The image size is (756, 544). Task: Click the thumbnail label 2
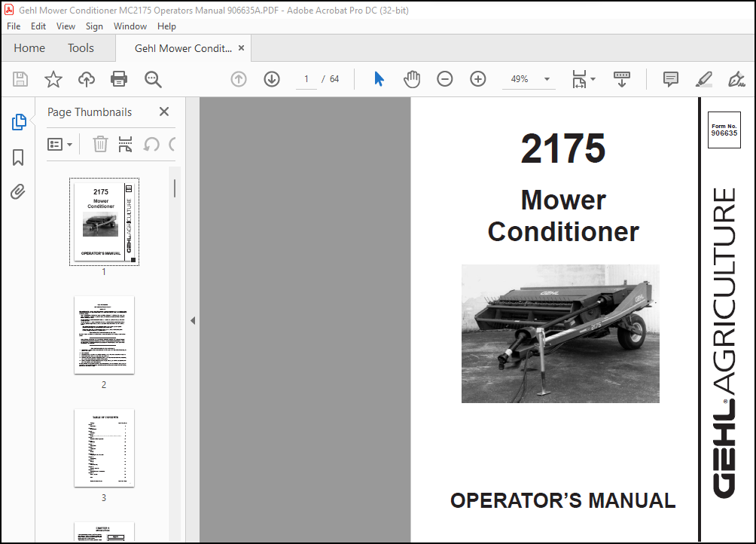click(x=104, y=385)
